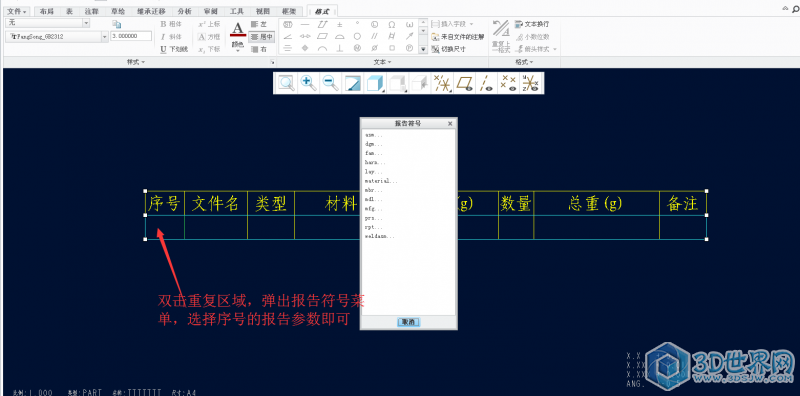Switch to the 继承迁移 tab
Viewport: 800px width, 396px height.
(152, 11)
